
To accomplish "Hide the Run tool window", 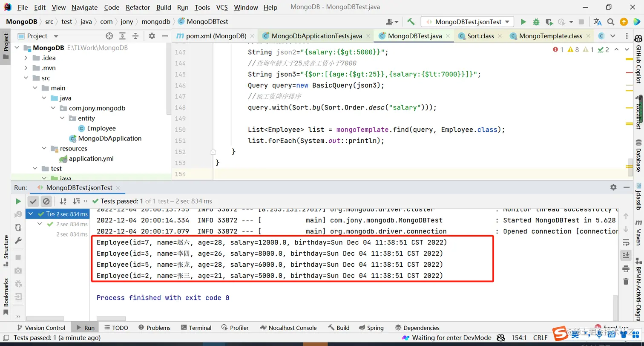I will click(x=627, y=187).
